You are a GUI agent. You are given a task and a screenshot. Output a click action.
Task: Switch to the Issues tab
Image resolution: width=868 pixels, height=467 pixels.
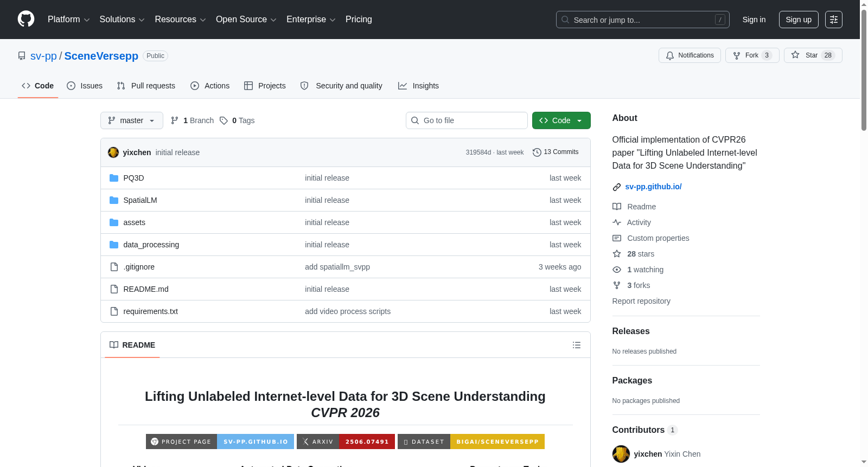85,86
